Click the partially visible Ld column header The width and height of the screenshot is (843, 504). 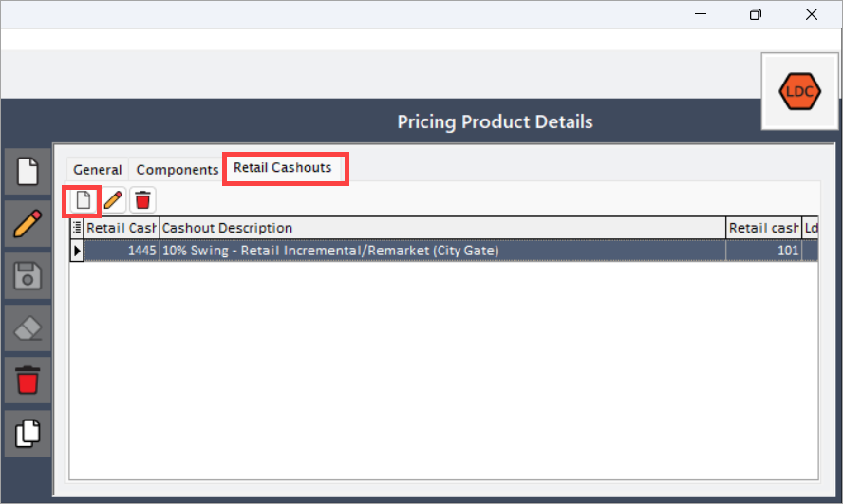(810, 228)
